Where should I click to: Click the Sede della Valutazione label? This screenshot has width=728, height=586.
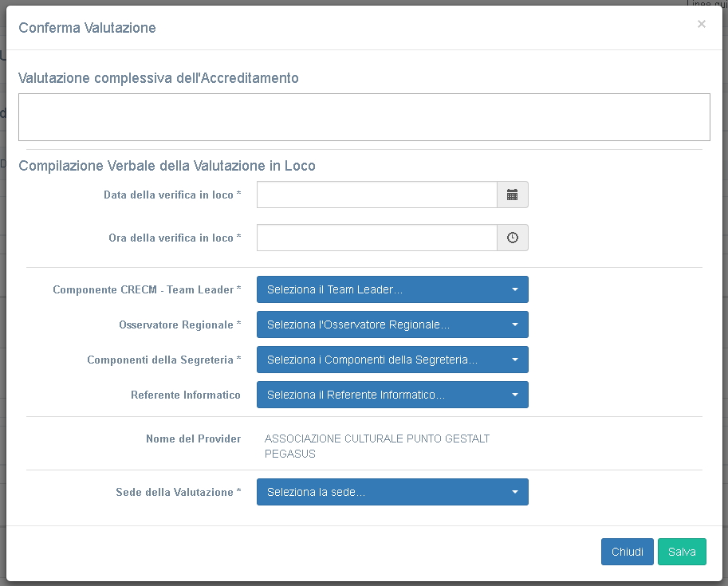pyautogui.click(x=179, y=492)
